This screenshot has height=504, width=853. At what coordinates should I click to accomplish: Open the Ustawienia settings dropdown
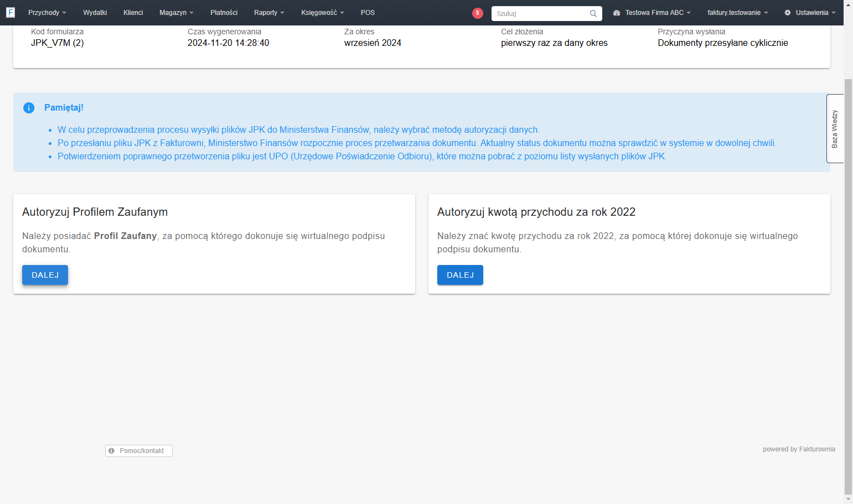tap(810, 13)
